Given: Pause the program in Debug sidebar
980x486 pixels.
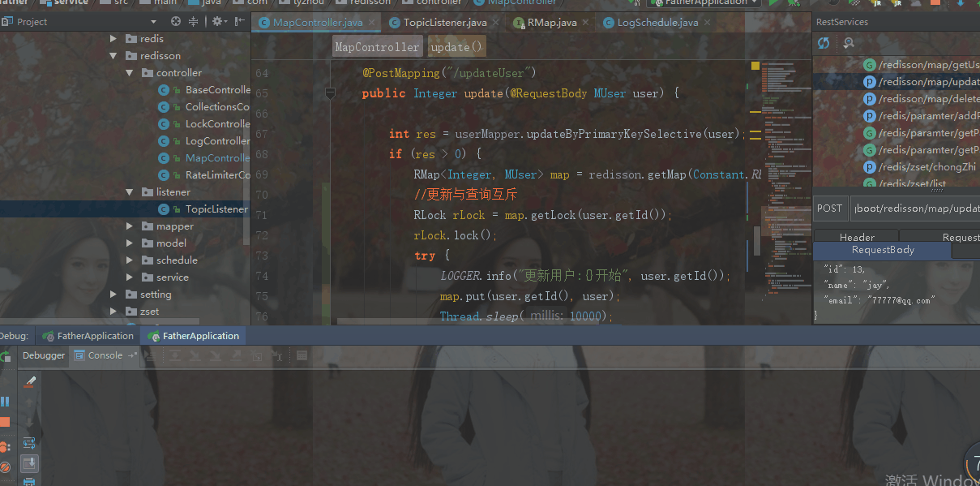Looking at the screenshot, I should point(5,402).
